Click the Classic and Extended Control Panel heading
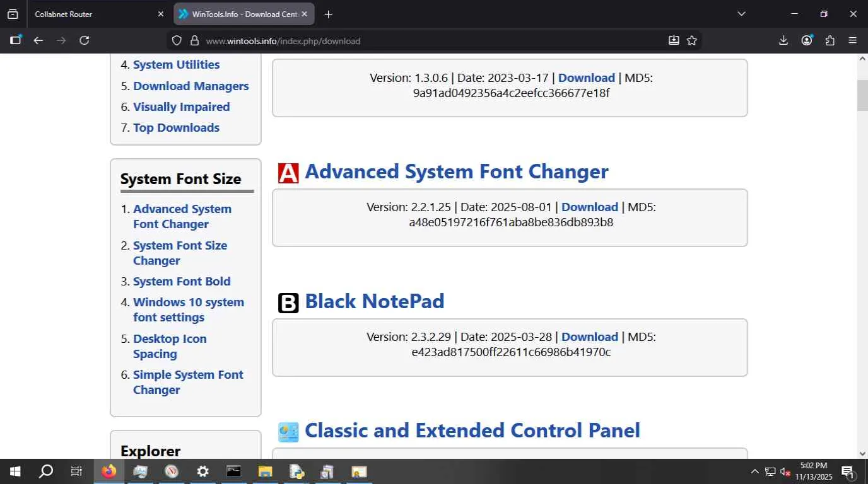 [472, 430]
